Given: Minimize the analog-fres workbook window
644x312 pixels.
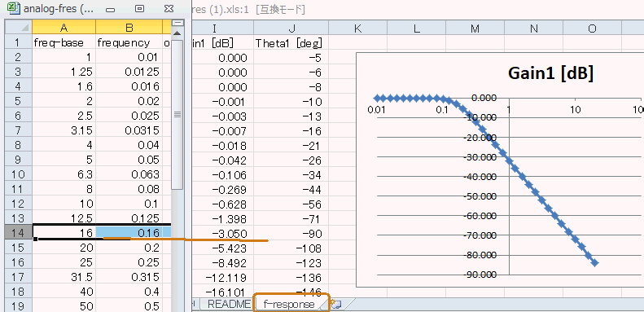Looking at the screenshot, I should [x=110, y=10].
